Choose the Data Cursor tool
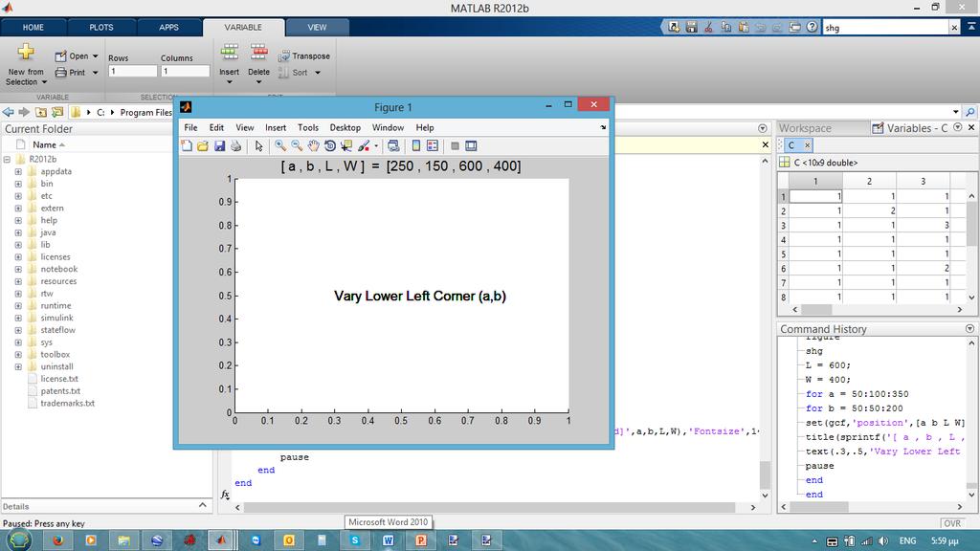 click(346, 145)
